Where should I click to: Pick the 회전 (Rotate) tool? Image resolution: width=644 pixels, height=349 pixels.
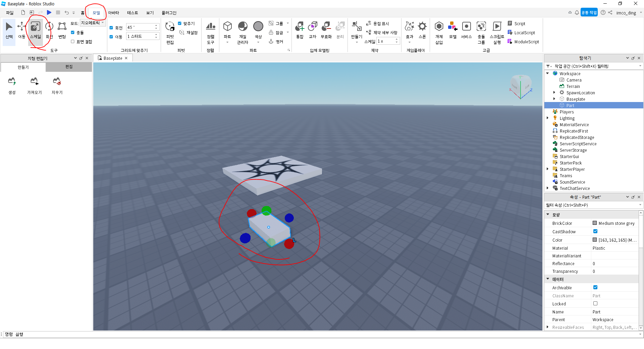49,30
